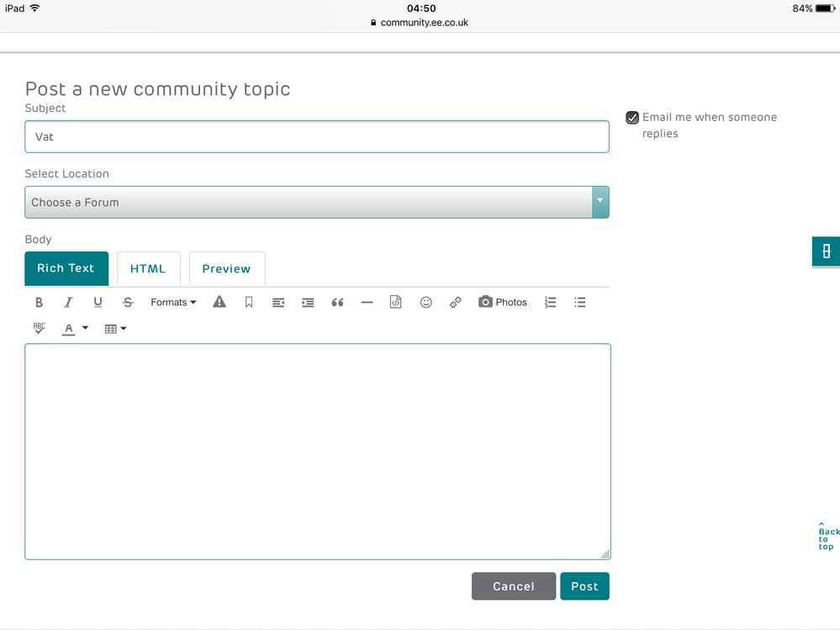The height and width of the screenshot is (630, 840).
Task: Switch to the HTML tab
Action: coord(148,269)
